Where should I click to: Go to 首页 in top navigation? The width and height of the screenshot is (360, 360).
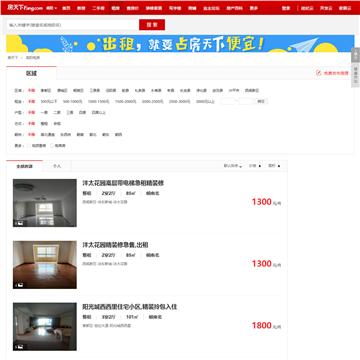pos(66,8)
